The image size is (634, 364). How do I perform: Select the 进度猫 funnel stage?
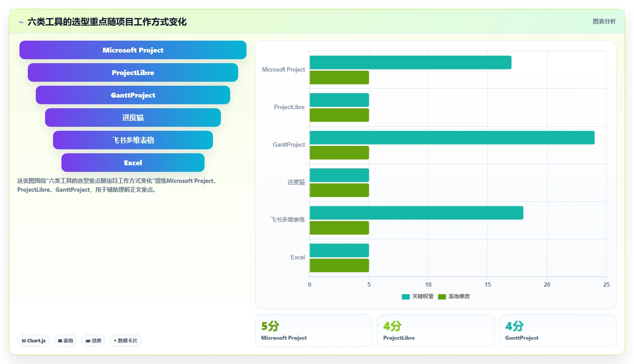click(x=133, y=118)
